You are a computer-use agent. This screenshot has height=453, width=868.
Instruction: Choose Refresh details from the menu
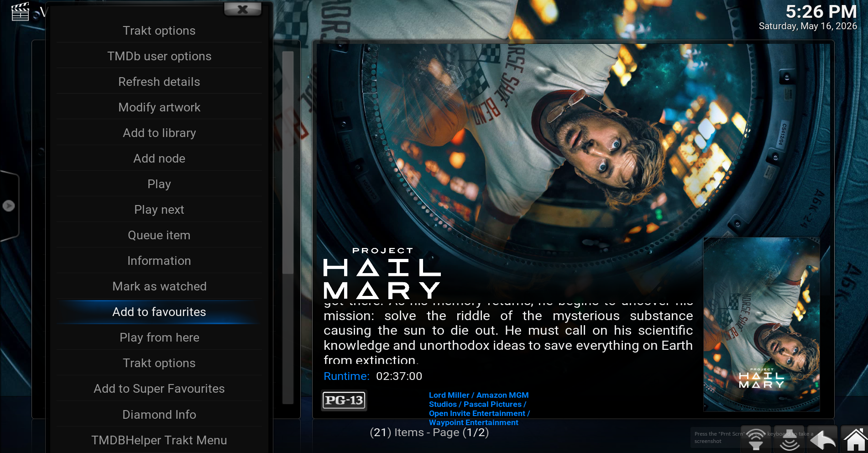tap(159, 82)
